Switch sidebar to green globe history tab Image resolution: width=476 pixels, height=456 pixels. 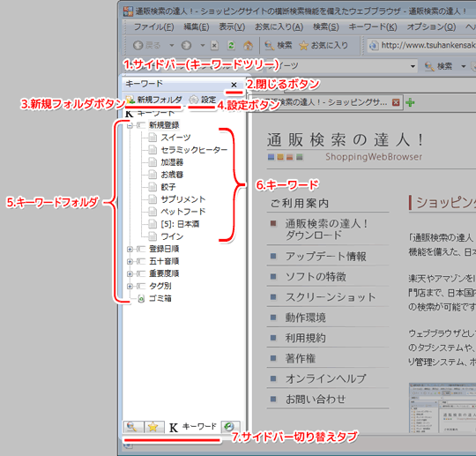[x=230, y=427]
